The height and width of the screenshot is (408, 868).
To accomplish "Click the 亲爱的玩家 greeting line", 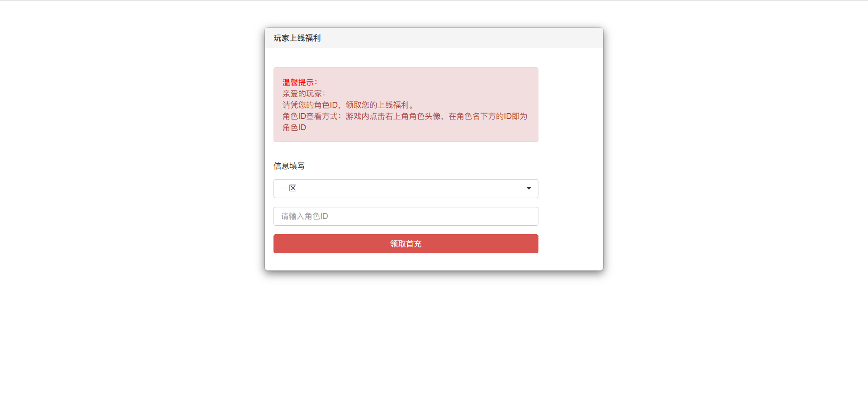I will pos(304,94).
